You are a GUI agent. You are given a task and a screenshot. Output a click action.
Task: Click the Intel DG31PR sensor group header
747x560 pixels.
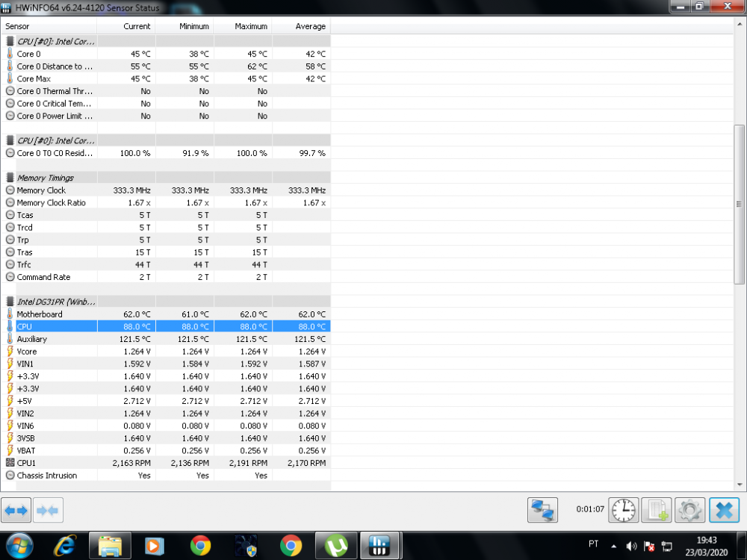point(56,302)
